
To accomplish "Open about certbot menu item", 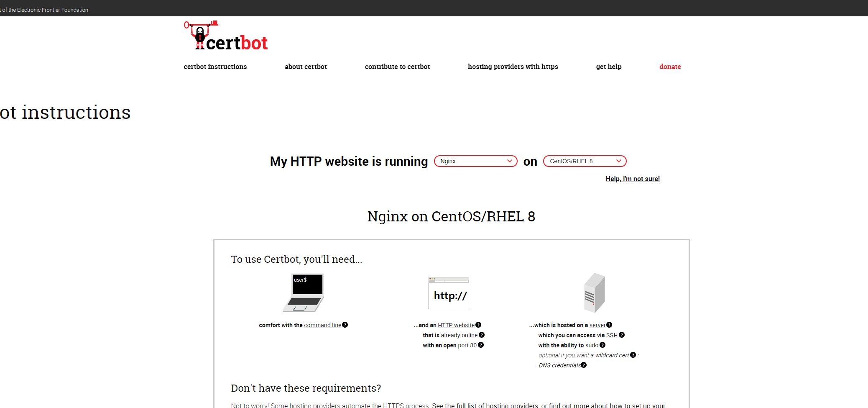I will pos(306,67).
